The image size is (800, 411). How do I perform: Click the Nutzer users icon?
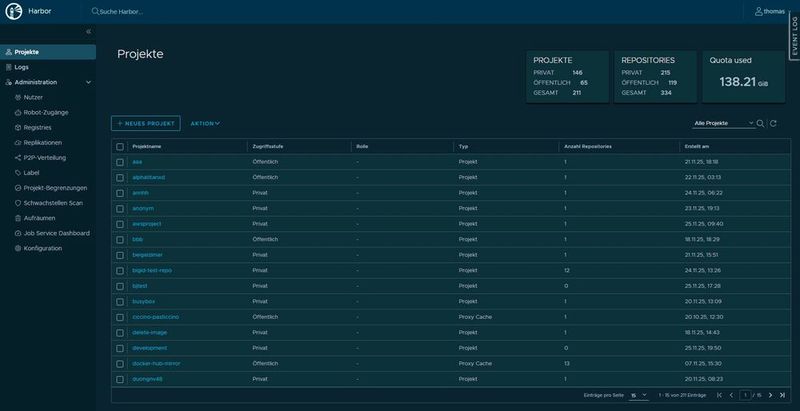[18, 97]
